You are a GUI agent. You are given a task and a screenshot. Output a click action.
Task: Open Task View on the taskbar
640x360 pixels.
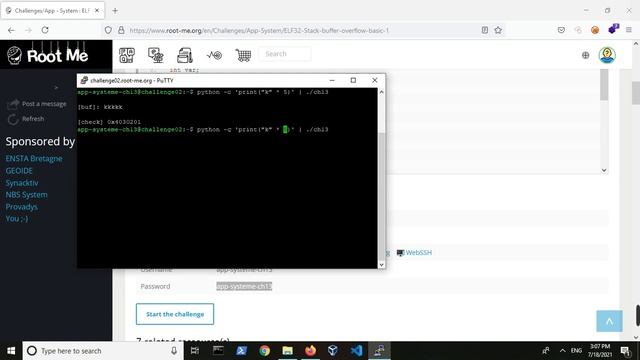pos(195,351)
